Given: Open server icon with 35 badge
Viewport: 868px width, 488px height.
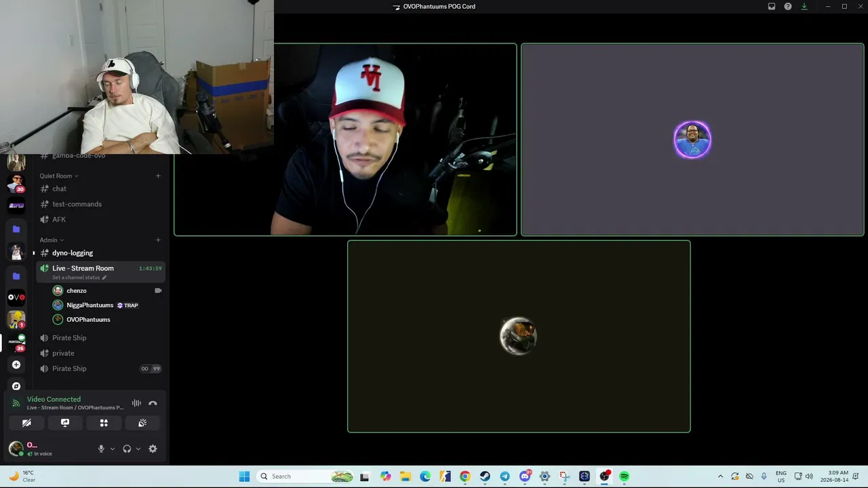Looking at the screenshot, I should (16, 342).
